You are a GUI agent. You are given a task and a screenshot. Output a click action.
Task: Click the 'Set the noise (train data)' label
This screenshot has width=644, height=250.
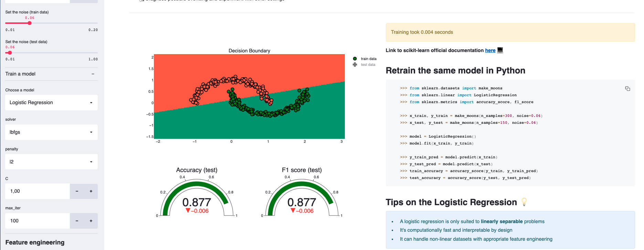(x=27, y=12)
